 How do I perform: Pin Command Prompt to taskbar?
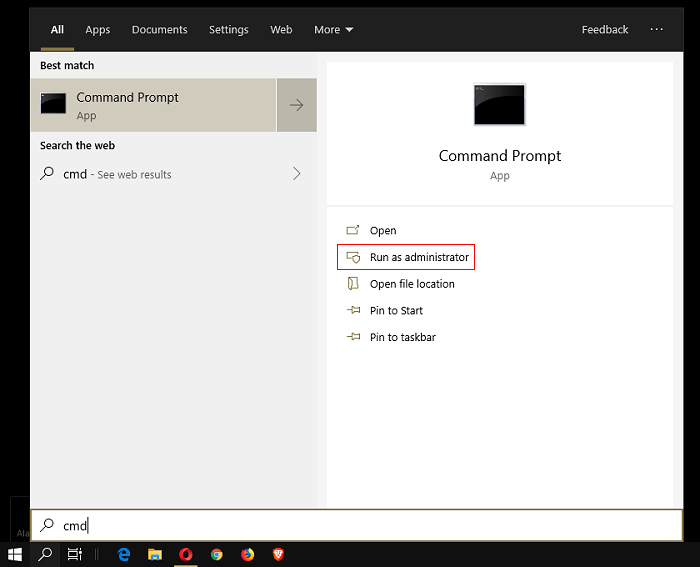point(402,337)
